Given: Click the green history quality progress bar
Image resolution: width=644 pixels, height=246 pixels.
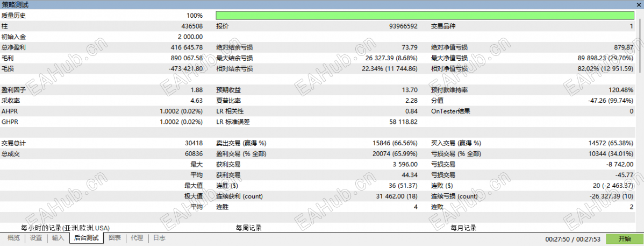Looking at the screenshot, I should pyautogui.click(x=425, y=16).
